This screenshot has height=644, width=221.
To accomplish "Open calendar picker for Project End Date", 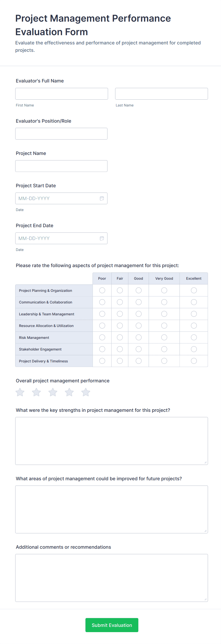I will 102,238.
